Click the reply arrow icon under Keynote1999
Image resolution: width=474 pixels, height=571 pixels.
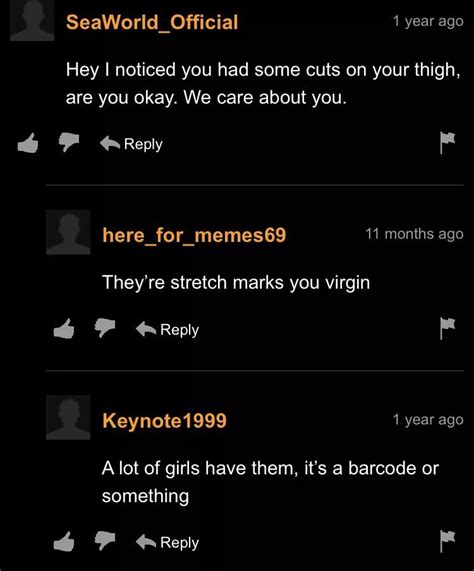point(146,542)
